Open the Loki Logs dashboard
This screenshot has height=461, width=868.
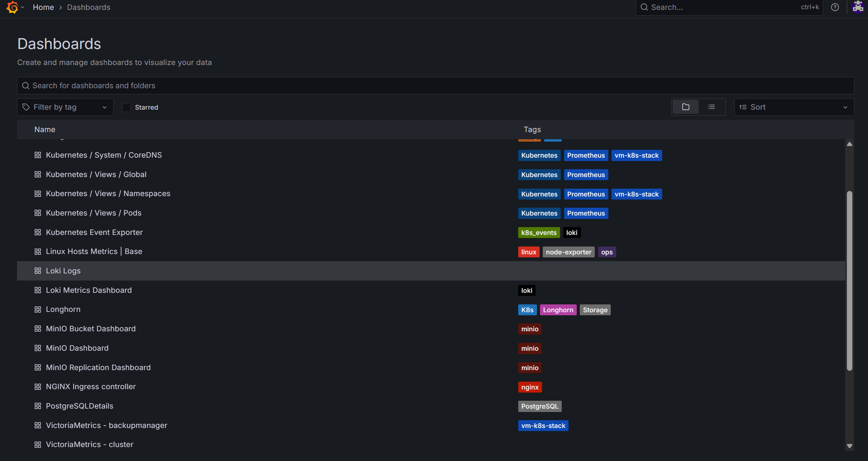[x=63, y=271]
